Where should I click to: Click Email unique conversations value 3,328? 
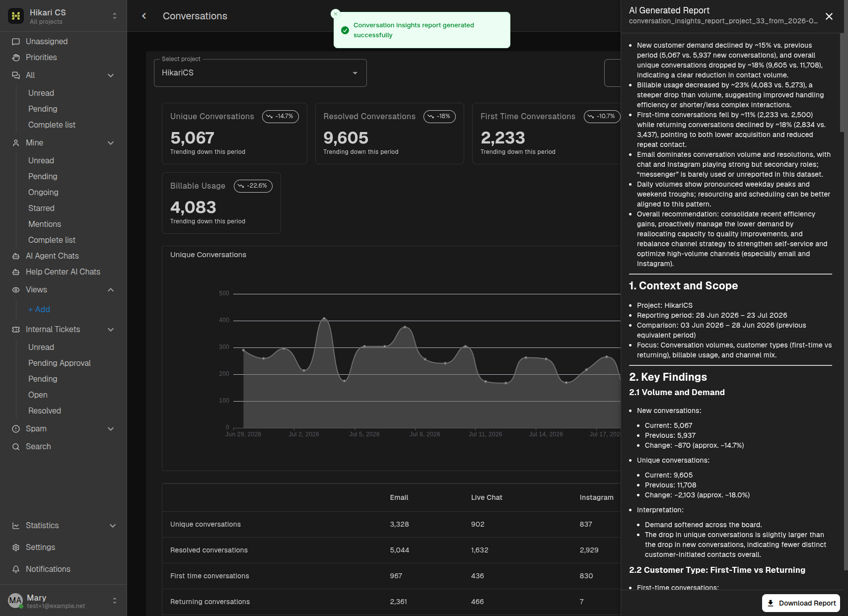400,525
